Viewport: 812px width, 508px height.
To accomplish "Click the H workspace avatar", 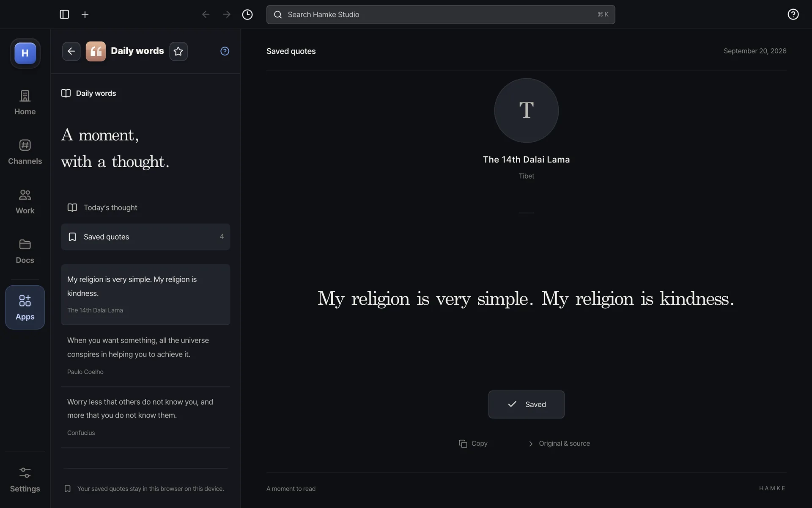I will pyautogui.click(x=25, y=53).
